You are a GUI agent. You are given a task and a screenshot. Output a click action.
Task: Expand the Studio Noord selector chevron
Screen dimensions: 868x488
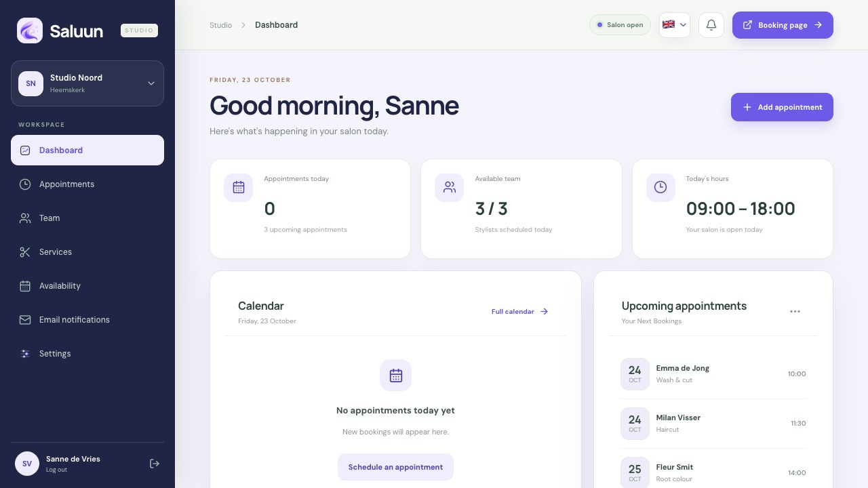[151, 83]
